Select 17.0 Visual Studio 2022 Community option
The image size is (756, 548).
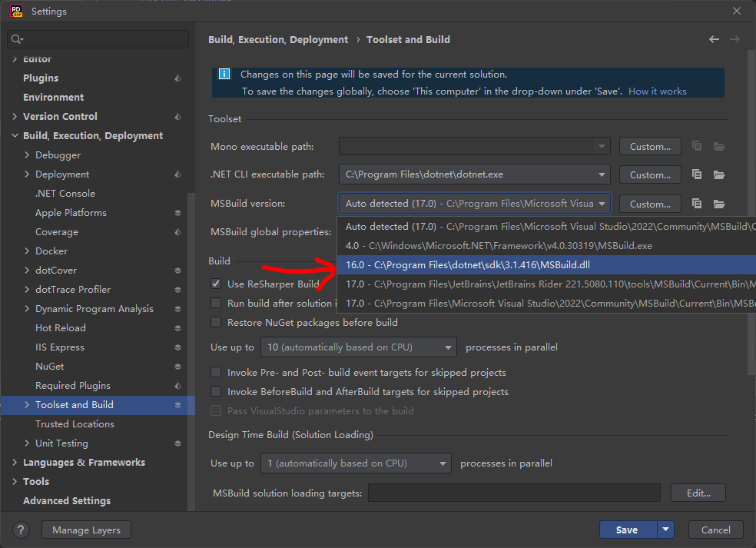coord(546,304)
